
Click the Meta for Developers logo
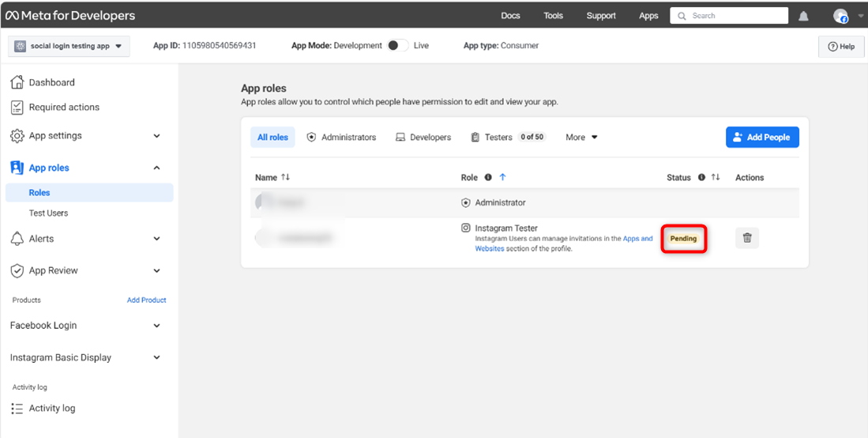[x=70, y=16]
